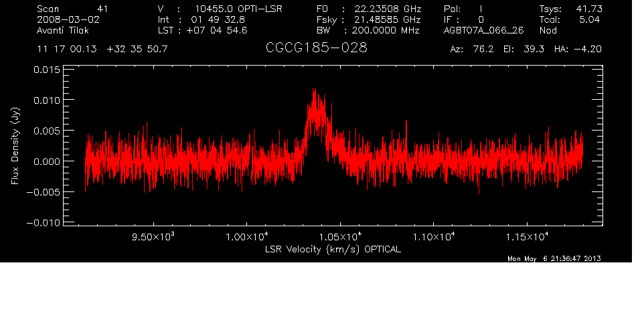
Task: Click the 1.15×10⁴ x-axis tick label
Action: (527, 236)
